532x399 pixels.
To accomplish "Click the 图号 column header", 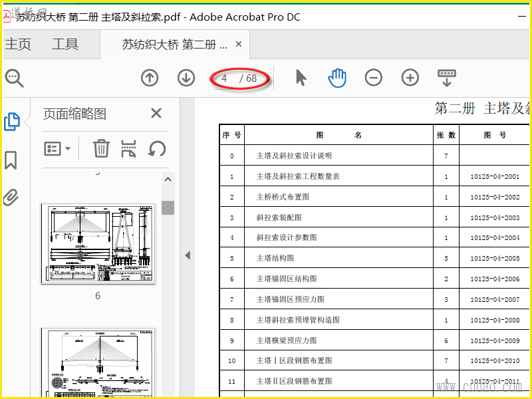I will [x=495, y=135].
